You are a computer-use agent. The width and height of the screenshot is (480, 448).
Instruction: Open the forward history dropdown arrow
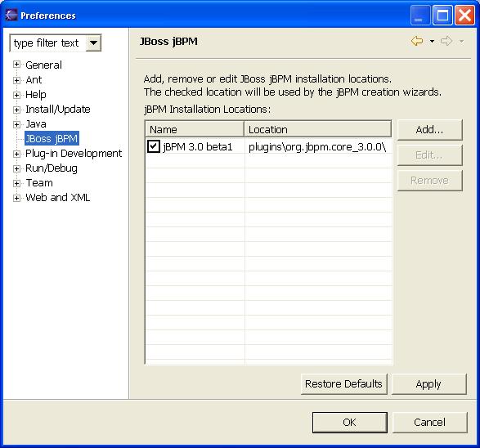pyautogui.click(x=461, y=41)
